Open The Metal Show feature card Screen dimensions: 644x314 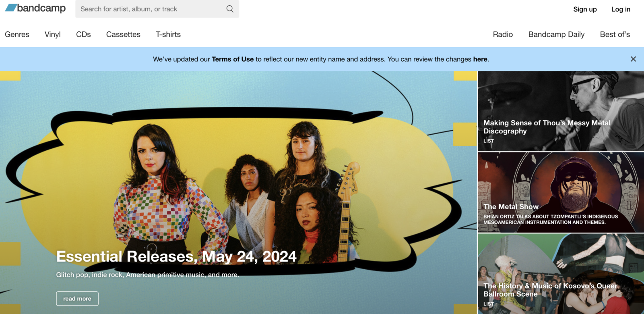click(x=561, y=192)
